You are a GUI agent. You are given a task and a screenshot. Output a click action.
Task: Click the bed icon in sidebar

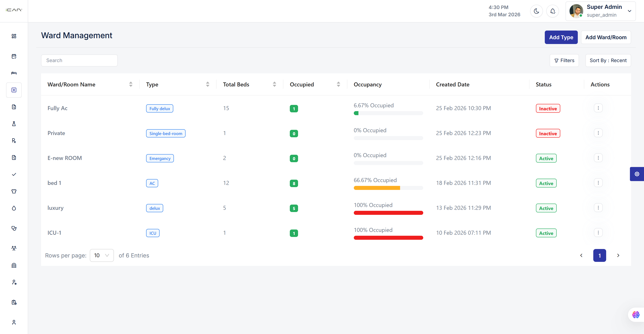click(x=14, y=73)
